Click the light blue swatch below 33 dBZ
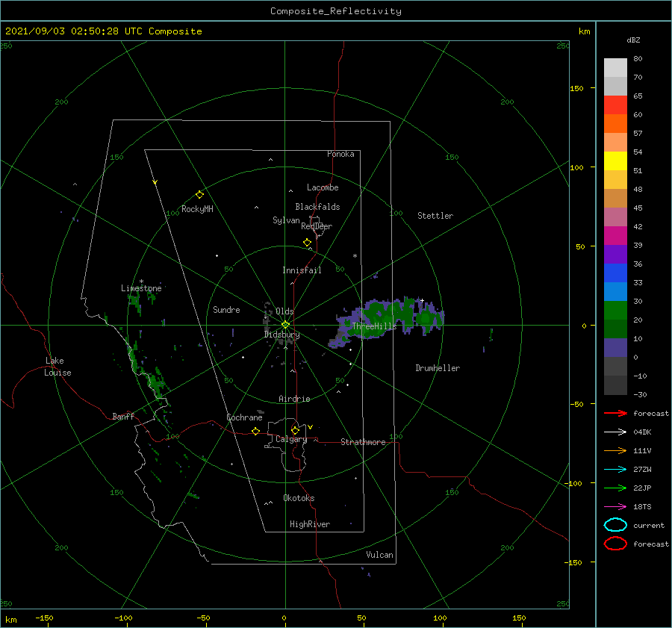Screen dimensions: 672x628 [x=615, y=292]
